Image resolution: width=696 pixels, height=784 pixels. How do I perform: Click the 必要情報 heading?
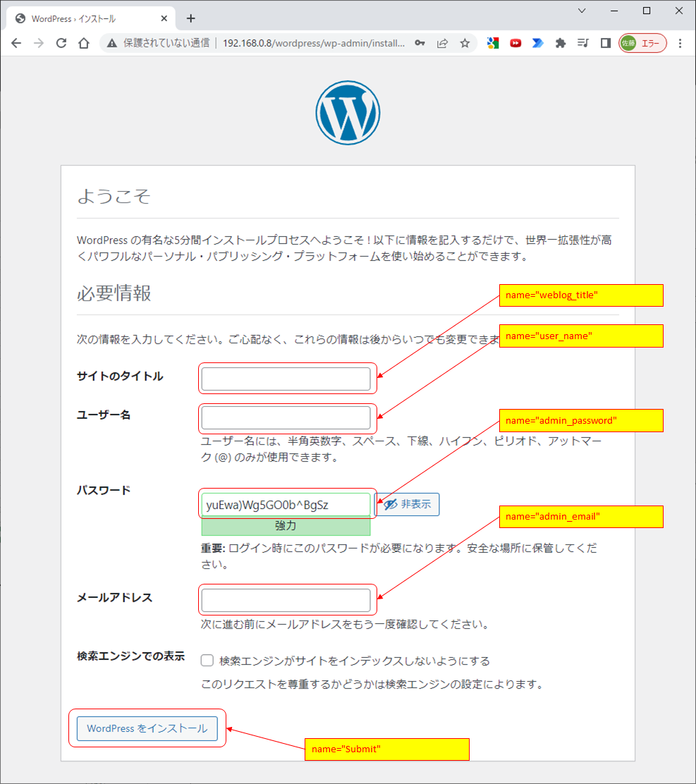pos(114,293)
